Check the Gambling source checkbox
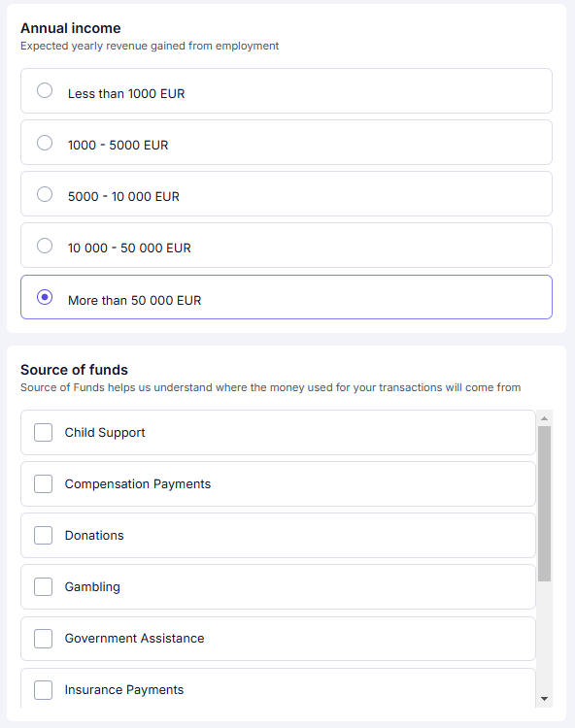The width and height of the screenshot is (575, 728). coord(43,587)
